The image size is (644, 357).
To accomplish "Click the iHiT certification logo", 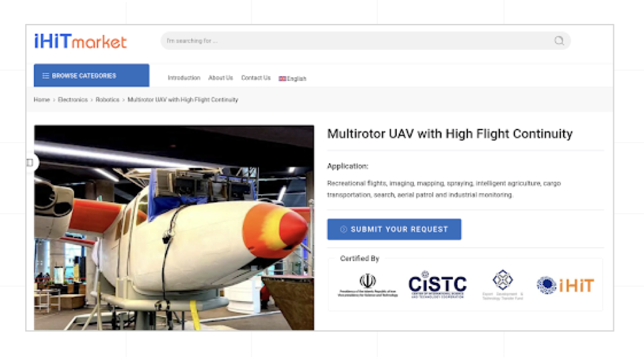I will [x=565, y=285].
